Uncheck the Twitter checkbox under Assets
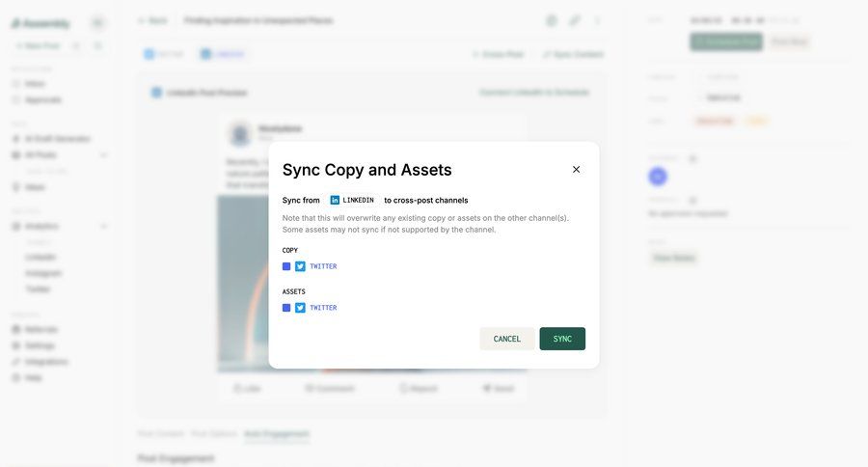The width and height of the screenshot is (868, 467). click(x=286, y=308)
